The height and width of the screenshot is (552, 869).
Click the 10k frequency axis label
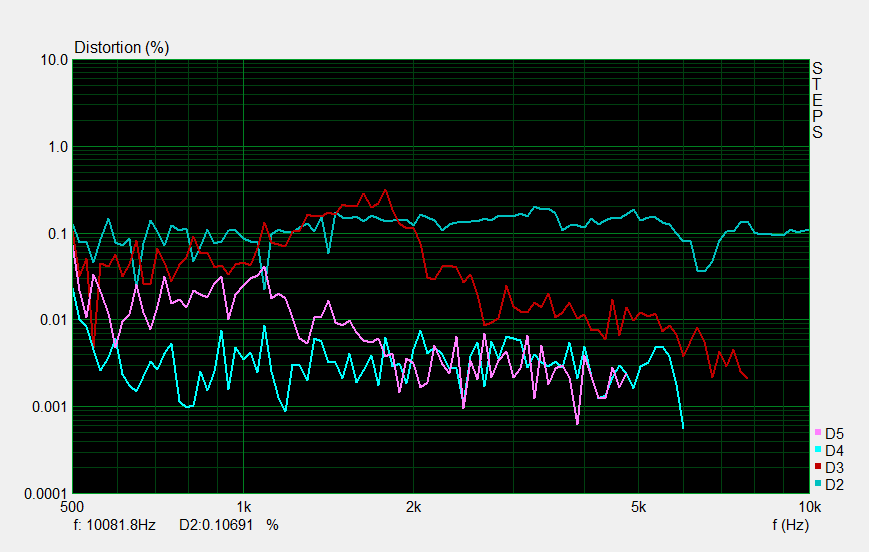pyautogui.click(x=810, y=507)
